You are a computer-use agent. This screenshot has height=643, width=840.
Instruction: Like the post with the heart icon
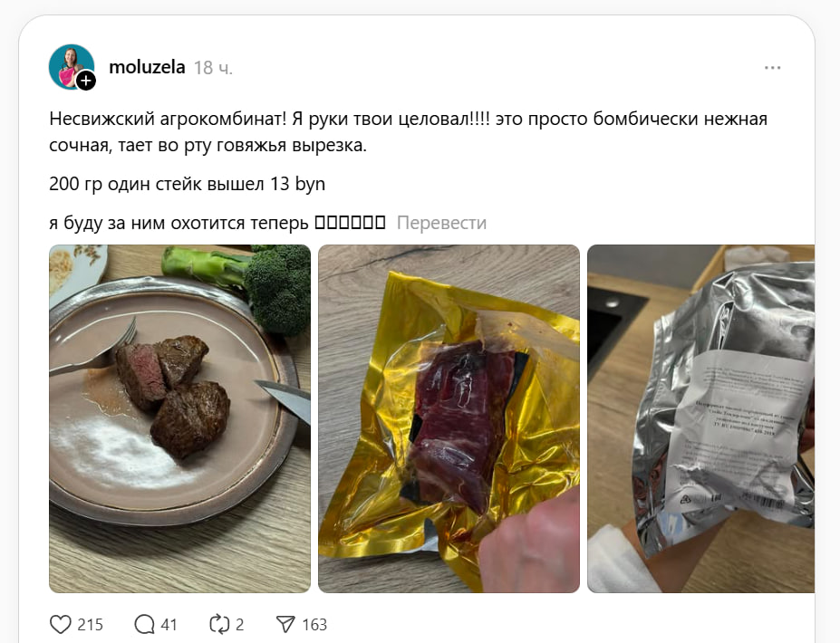[x=60, y=624]
